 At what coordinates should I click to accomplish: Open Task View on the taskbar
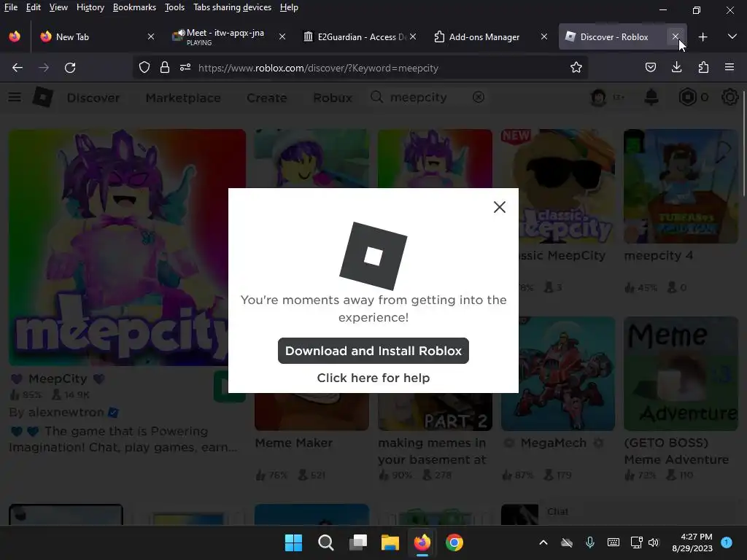(x=357, y=542)
